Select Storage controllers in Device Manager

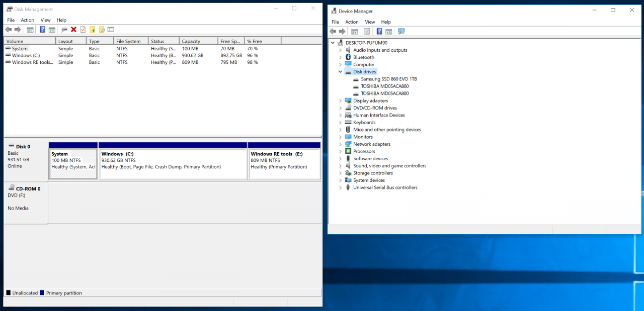(x=373, y=173)
